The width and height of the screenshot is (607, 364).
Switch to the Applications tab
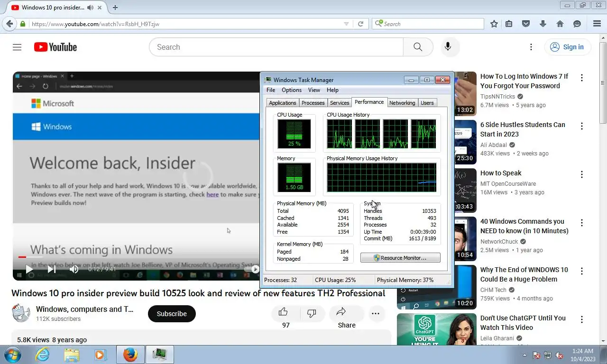click(283, 103)
